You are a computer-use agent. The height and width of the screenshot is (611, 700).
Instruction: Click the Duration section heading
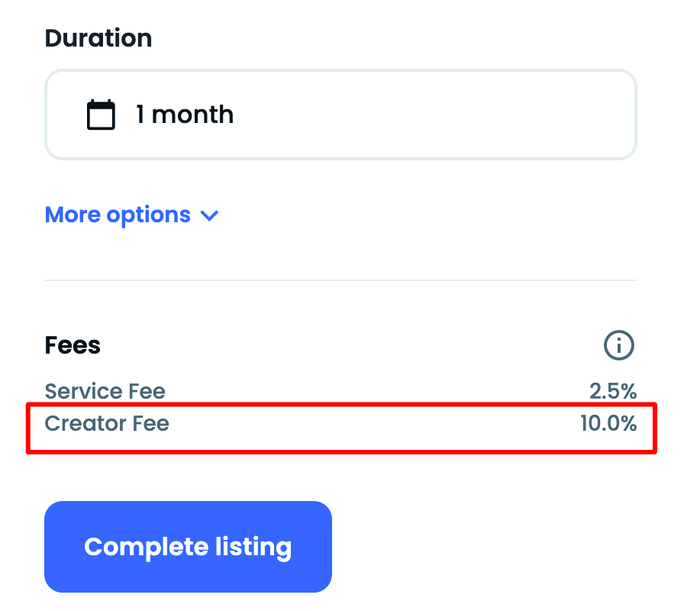[98, 37]
